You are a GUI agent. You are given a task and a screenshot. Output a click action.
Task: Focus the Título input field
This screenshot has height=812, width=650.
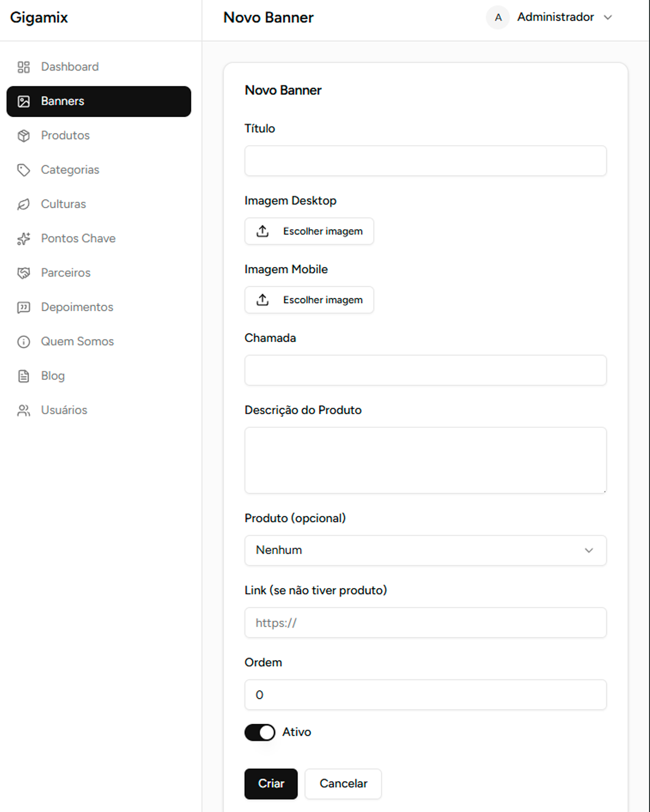click(x=426, y=161)
